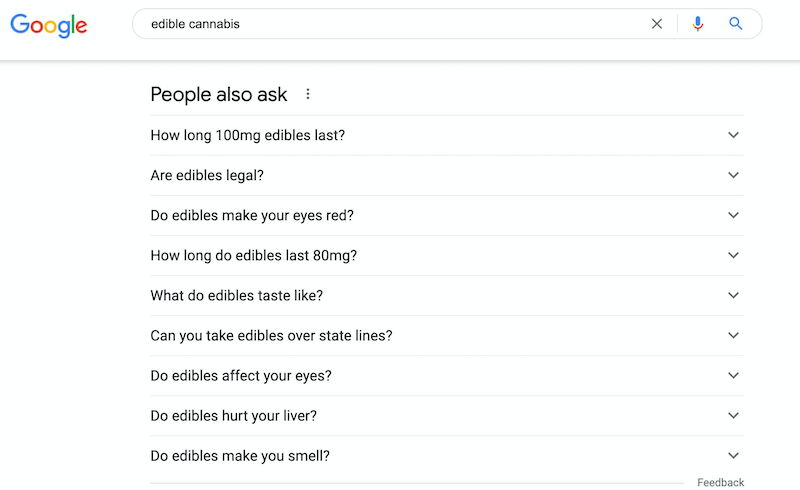Image resolution: width=800 pixels, height=490 pixels.
Task: Open People also ask options menu
Action: coord(308,94)
